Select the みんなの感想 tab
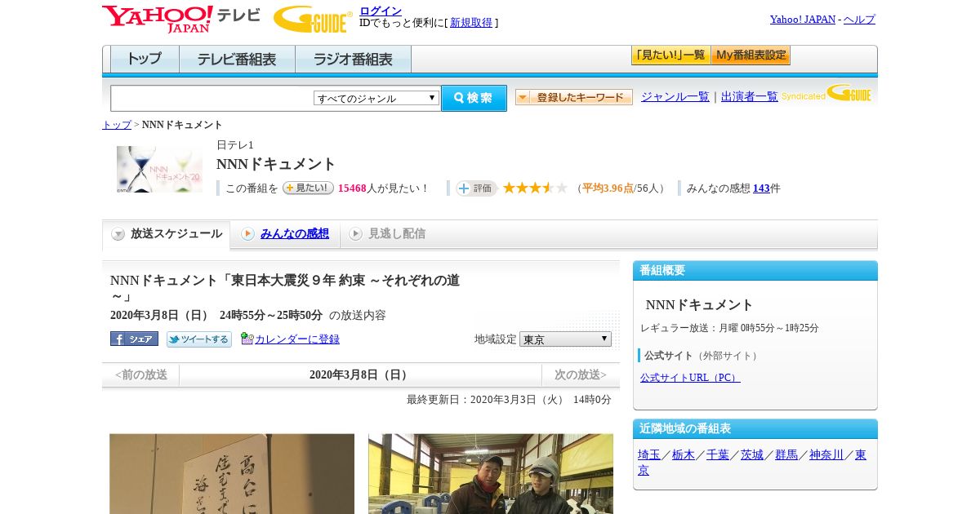The image size is (980, 514). pyautogui.click(x=295, y=233)
